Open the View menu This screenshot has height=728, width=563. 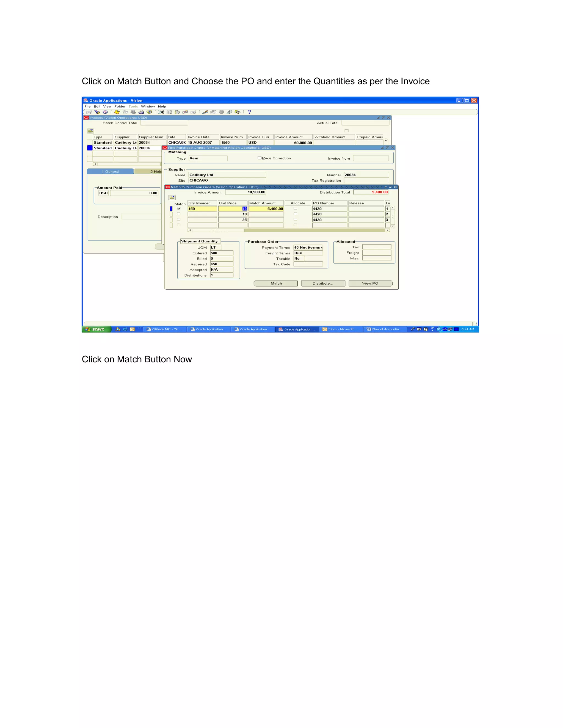tap(107, 107)
